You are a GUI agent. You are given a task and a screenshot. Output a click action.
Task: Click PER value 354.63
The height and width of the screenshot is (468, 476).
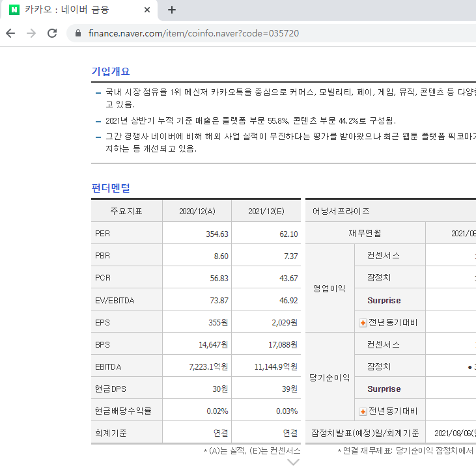[x=217, y=234]
